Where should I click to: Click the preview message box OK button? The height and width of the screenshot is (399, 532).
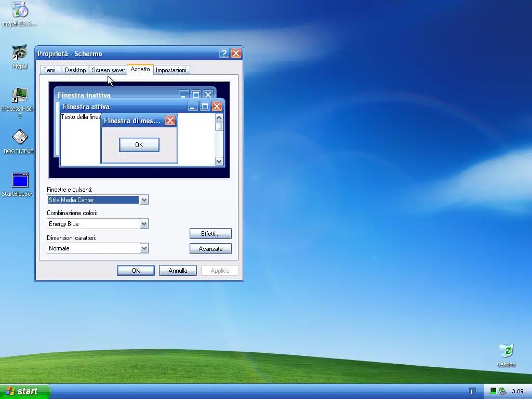139,145
